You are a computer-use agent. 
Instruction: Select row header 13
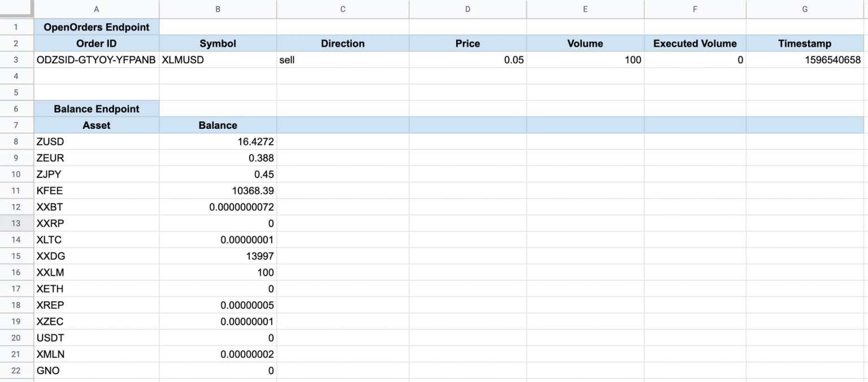pyautogui.click(x=16, y=223)
